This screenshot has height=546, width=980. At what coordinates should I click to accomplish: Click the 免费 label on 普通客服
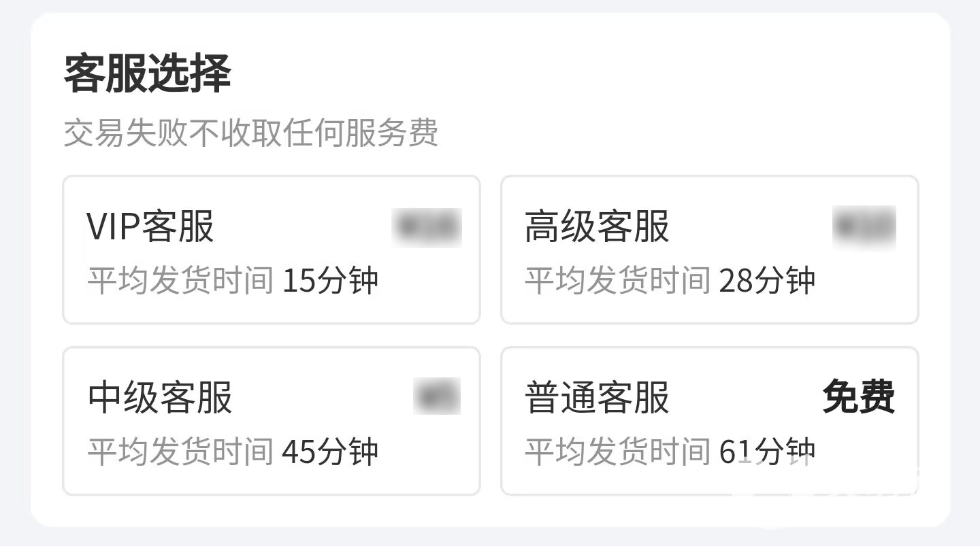point(858,397)
